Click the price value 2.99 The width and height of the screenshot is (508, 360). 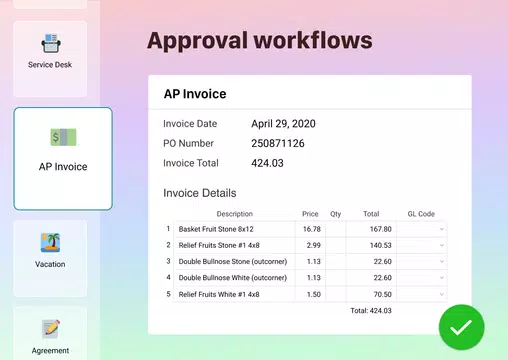tap(314, 245)
